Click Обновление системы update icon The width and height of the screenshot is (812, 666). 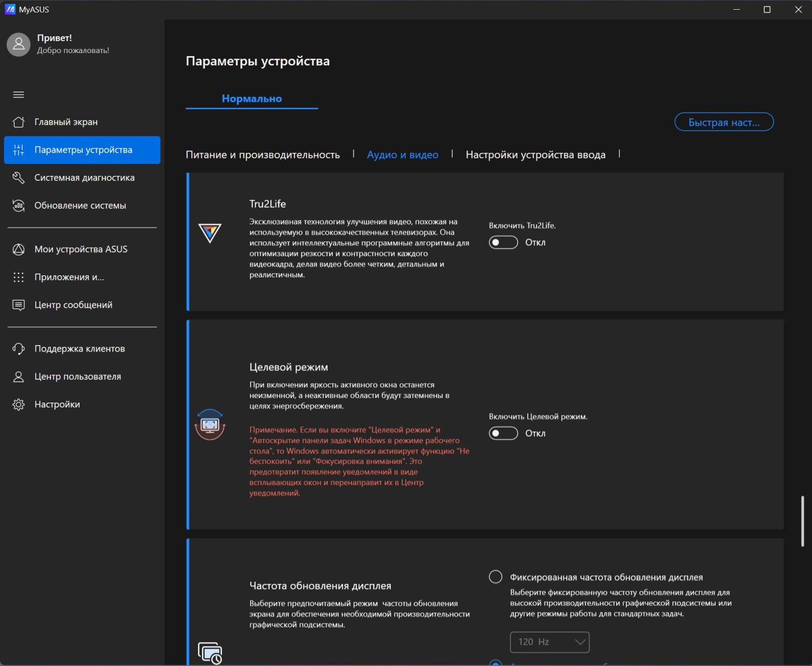18,206
